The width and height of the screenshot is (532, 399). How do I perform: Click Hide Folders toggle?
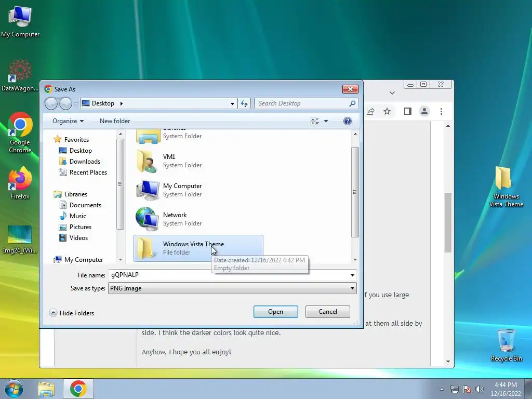point(72,313)
